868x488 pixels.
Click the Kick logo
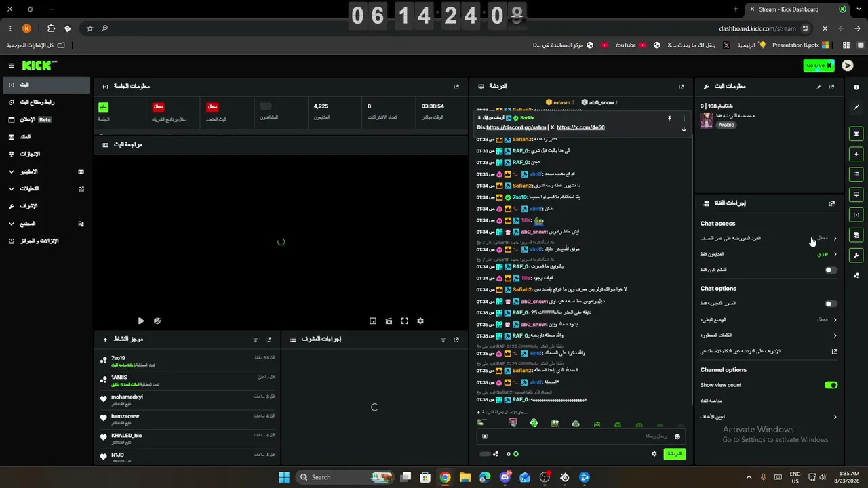click(39, 66)
